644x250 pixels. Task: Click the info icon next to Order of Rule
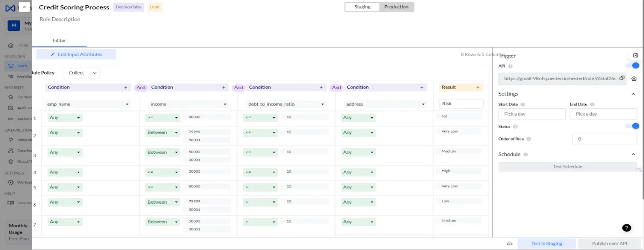tap(529, 139)
